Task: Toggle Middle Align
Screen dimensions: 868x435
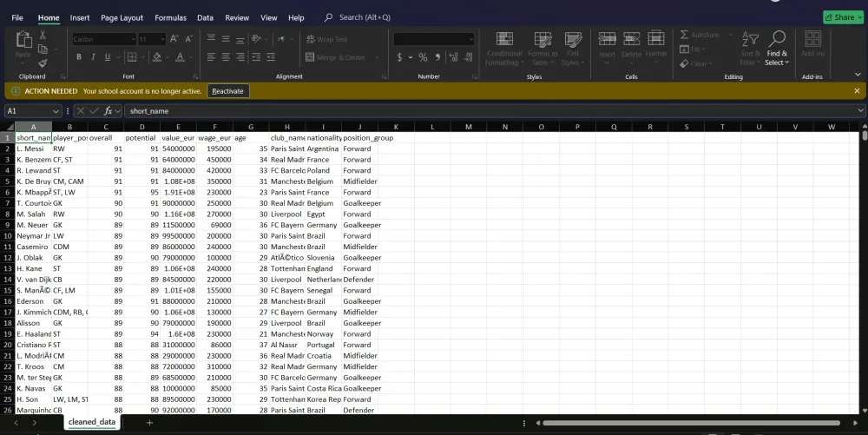Action: coord(226,39)
